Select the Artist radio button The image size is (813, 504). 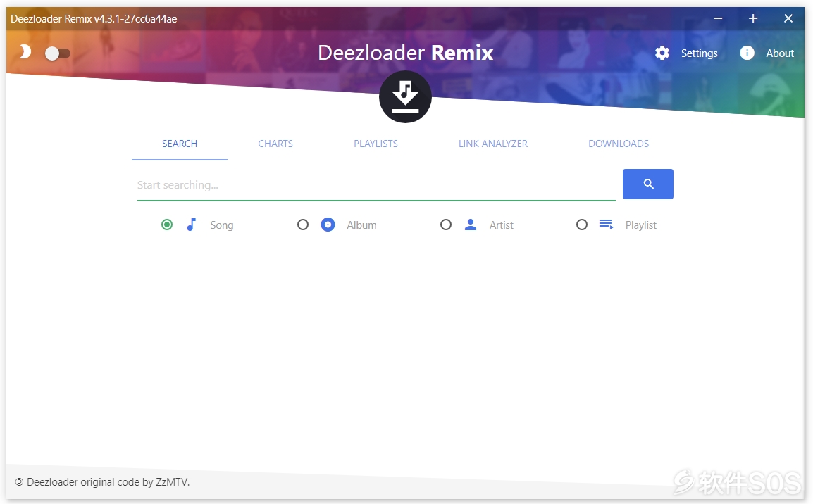(446, 225)
